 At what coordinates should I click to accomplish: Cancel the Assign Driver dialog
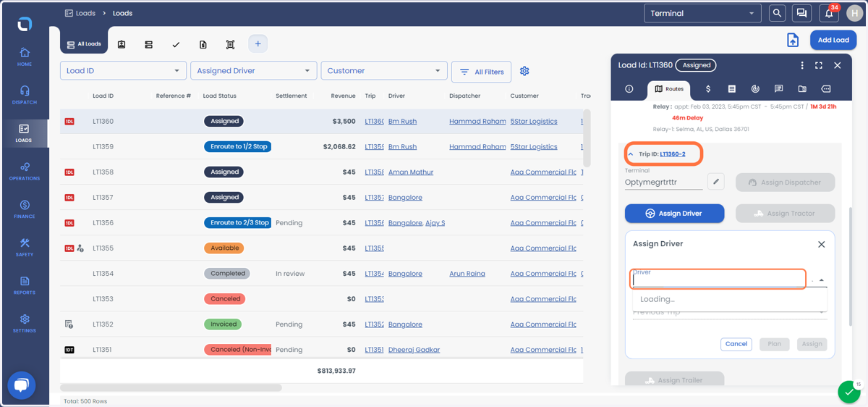(736, 344)
